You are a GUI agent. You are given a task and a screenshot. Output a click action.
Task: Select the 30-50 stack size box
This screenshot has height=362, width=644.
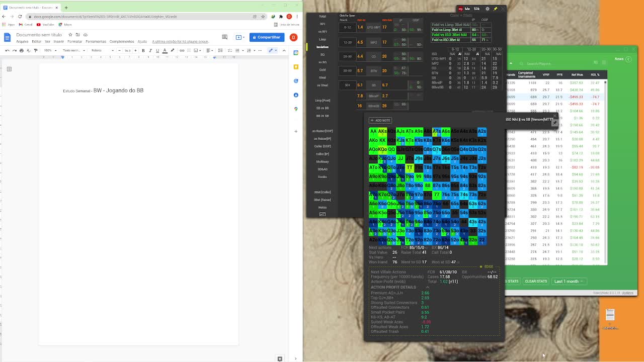pyautogui.click(x=348, y=71)
